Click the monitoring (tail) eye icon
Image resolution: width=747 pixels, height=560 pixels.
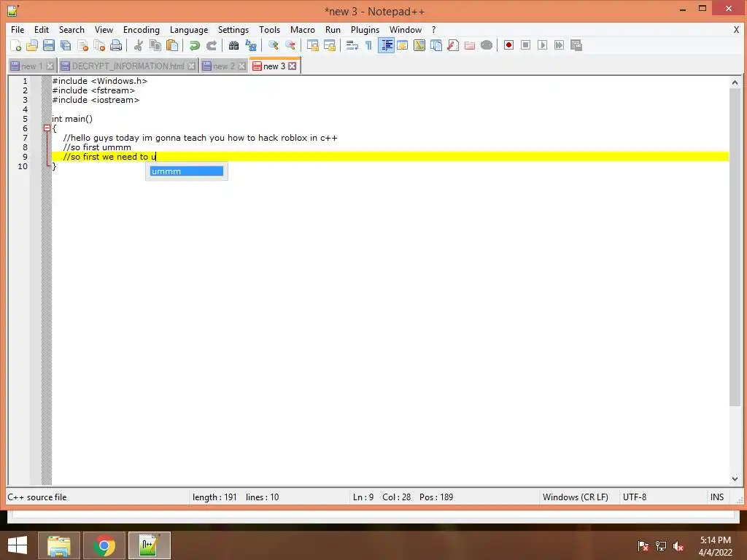(x=487, y=46)
